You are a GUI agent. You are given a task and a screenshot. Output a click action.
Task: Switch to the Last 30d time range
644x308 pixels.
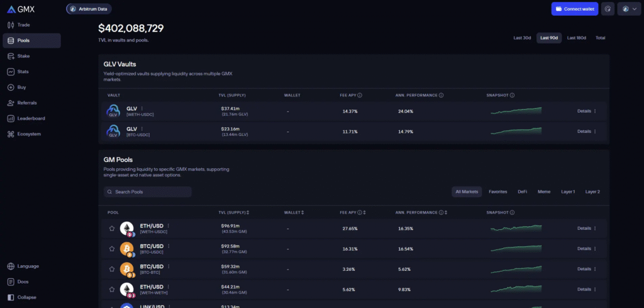pos(522,38)
